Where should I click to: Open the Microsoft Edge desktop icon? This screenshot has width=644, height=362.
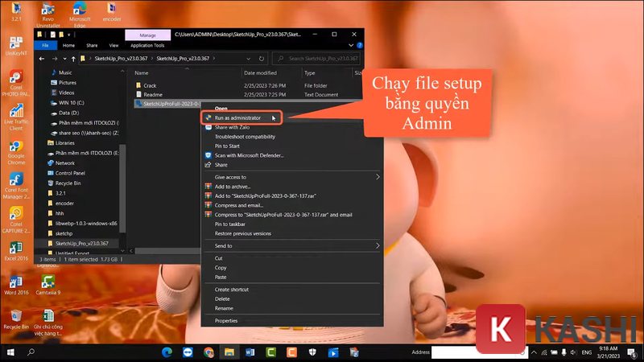[80, 14]
